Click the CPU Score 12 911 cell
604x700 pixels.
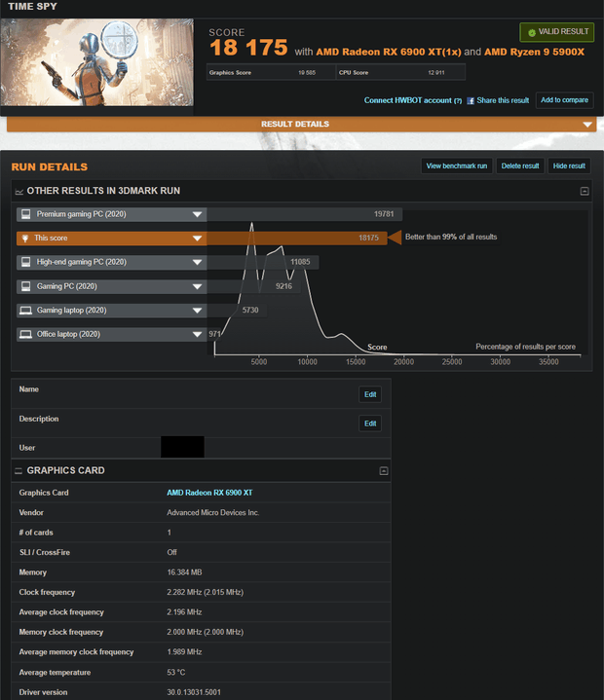point(400,72)
